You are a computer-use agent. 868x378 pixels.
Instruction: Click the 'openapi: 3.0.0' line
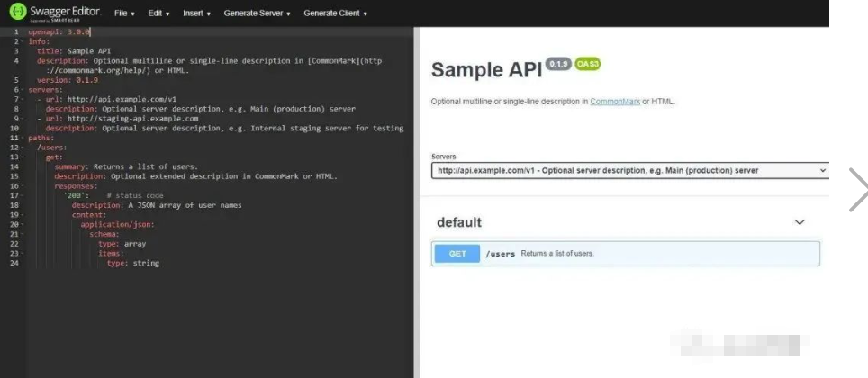59,32
